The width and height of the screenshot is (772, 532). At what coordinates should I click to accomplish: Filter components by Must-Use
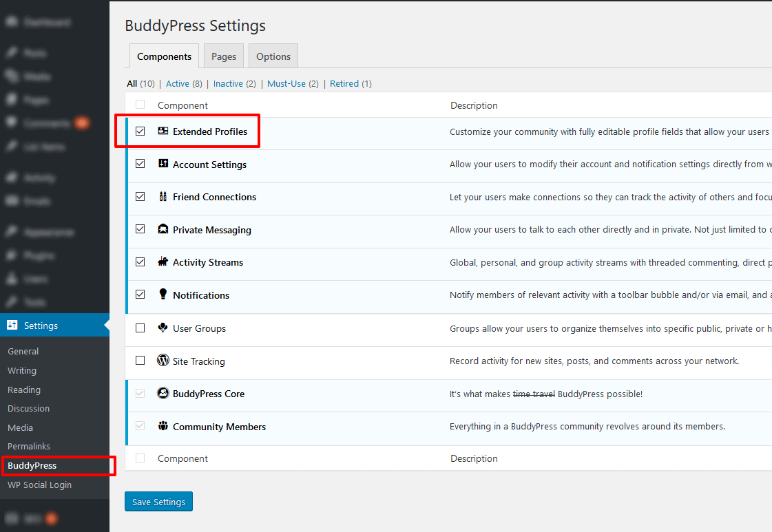pos(286,84)
